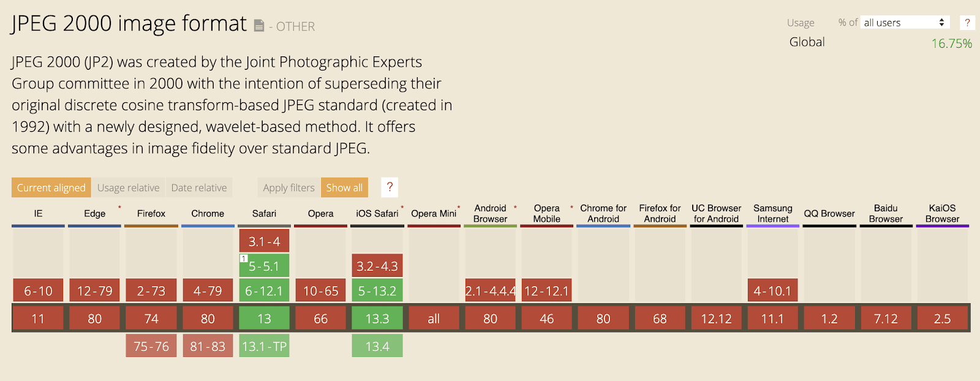
Task: Click the Firefox 75-76 version cell
Action: (151, 346)
